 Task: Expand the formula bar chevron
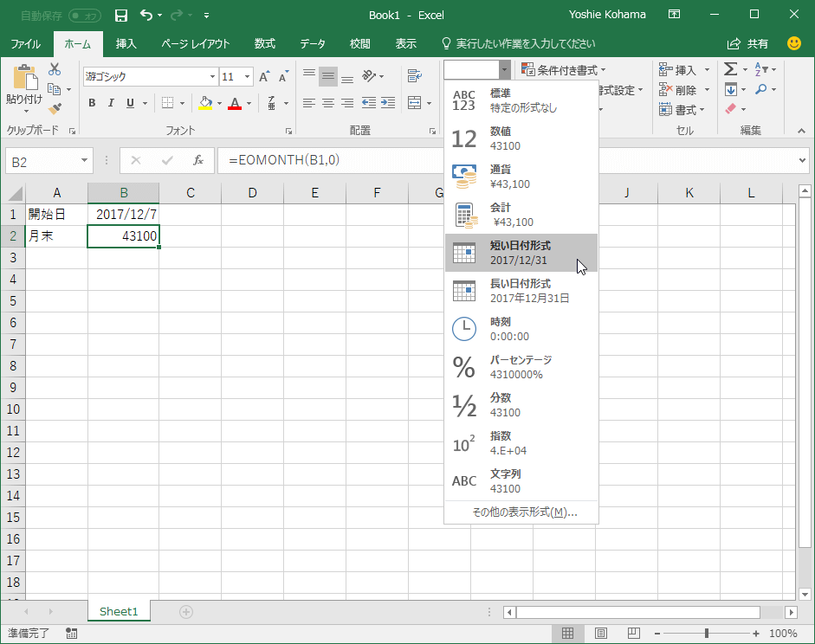pos(803,160)
